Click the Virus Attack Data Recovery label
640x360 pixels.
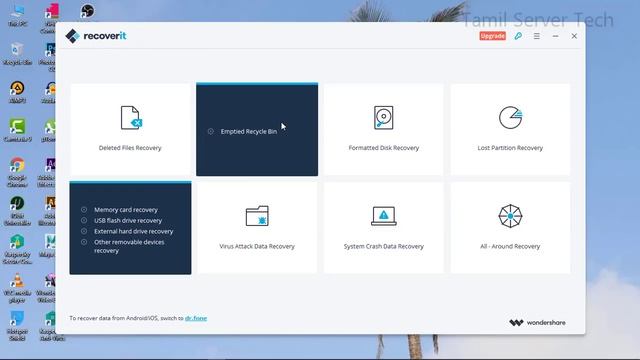pyautogui.click(x=257, y=246)
